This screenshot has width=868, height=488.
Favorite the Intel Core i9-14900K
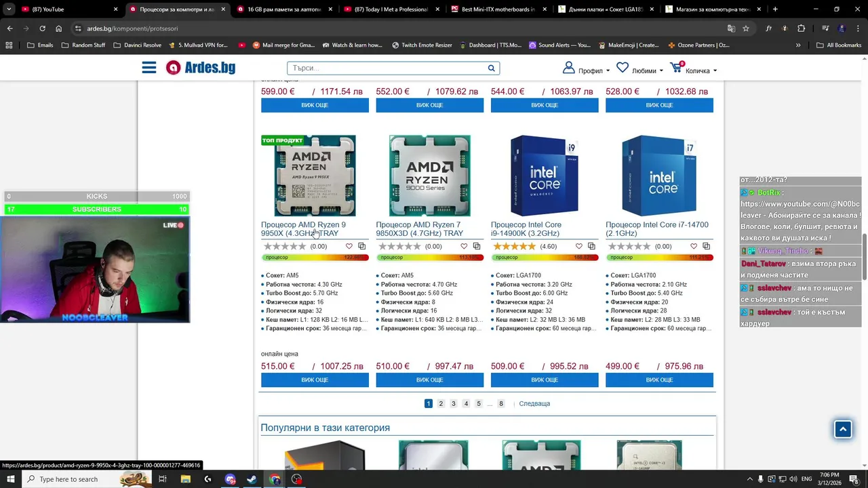point(578,246)
